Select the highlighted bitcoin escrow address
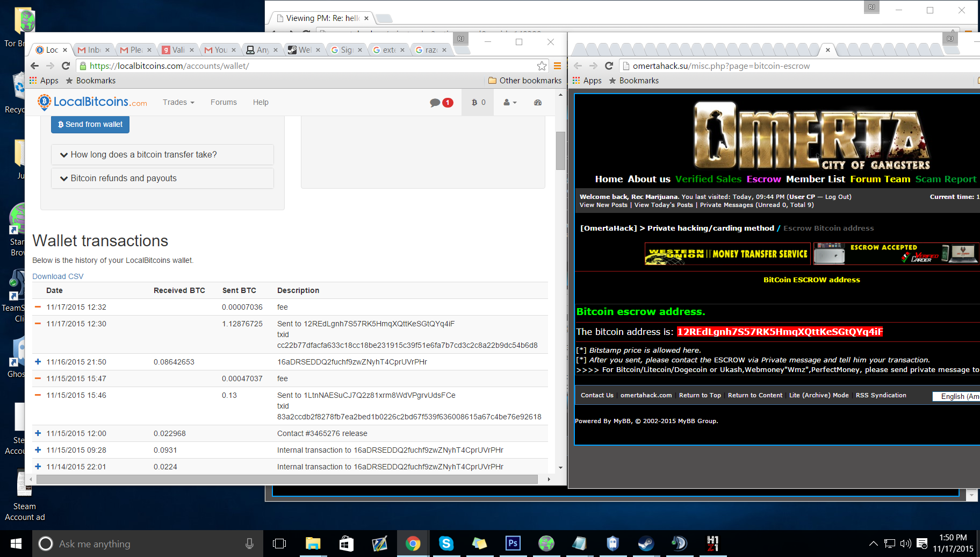The height and width of the screenshot is (557, 980). (x=780, y=332)
